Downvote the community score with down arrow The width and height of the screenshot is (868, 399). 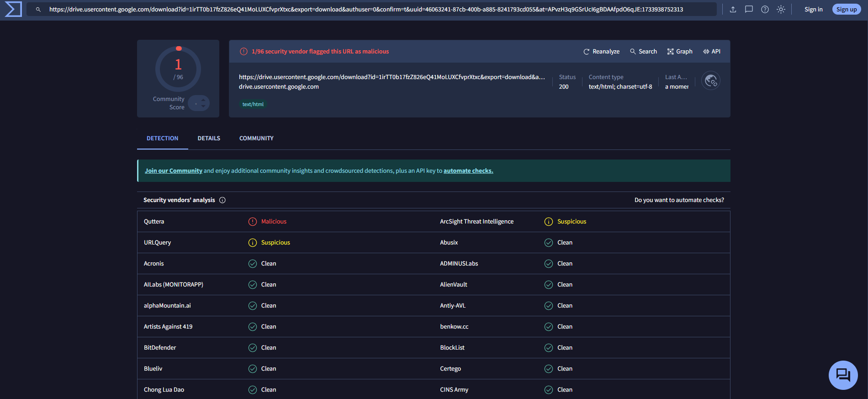tap(203, 106)
